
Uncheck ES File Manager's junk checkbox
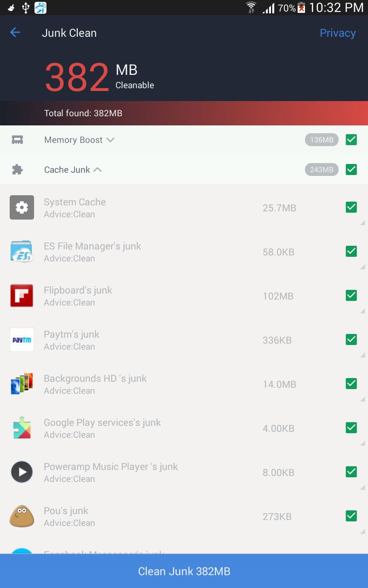tap(351, 251)
